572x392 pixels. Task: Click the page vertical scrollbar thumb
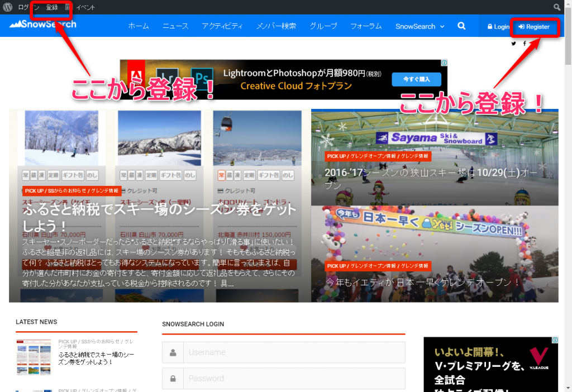(568, 36)
